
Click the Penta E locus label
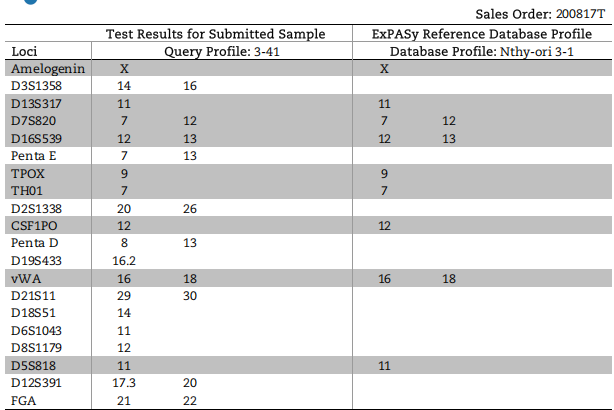tap(34, 156)
